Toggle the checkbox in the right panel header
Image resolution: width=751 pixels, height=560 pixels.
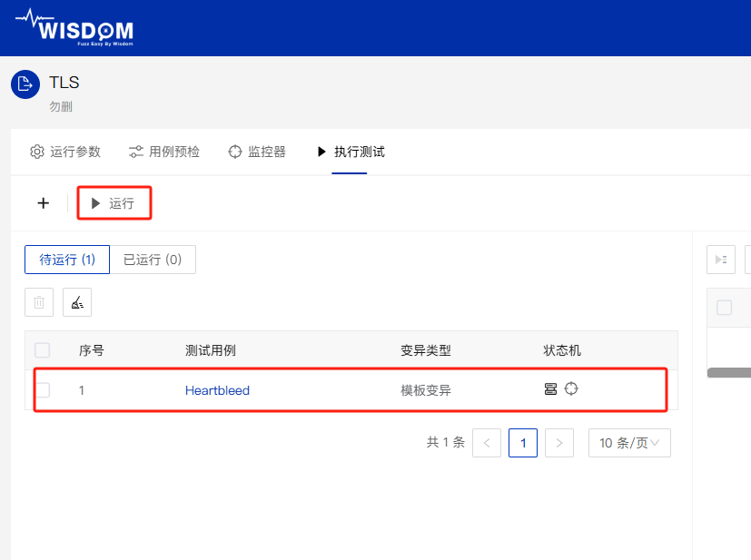724,308
